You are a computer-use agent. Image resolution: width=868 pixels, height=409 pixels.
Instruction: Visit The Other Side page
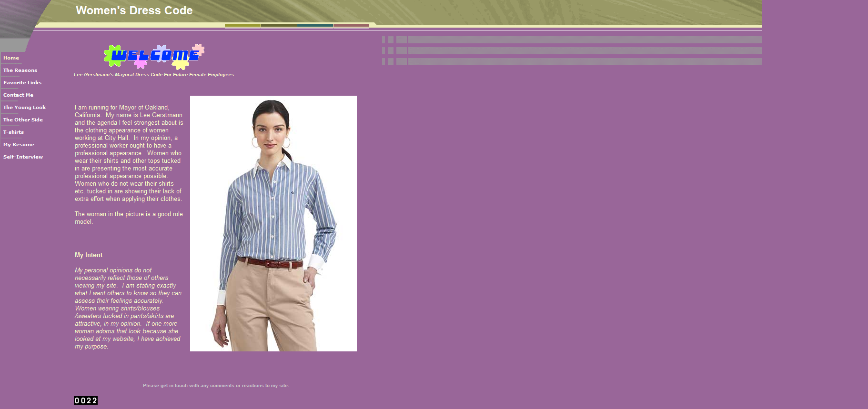[23, 120]
